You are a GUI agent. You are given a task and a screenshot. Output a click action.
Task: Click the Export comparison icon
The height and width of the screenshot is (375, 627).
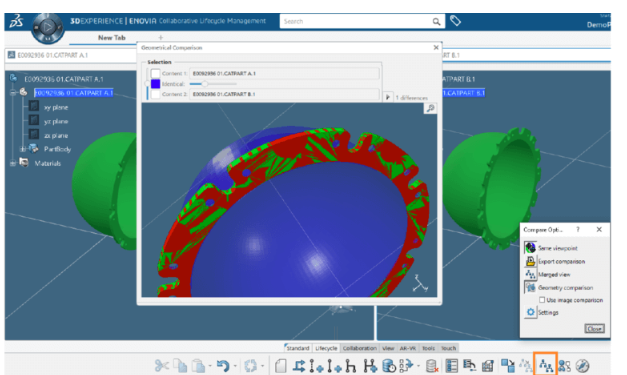tap(530, 261)
